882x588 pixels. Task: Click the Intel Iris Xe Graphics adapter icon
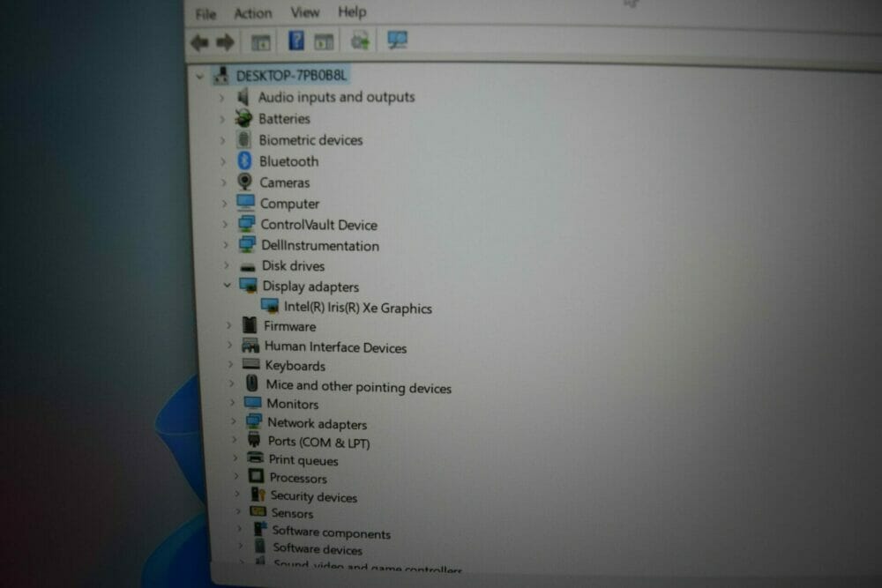click(270, 306)
